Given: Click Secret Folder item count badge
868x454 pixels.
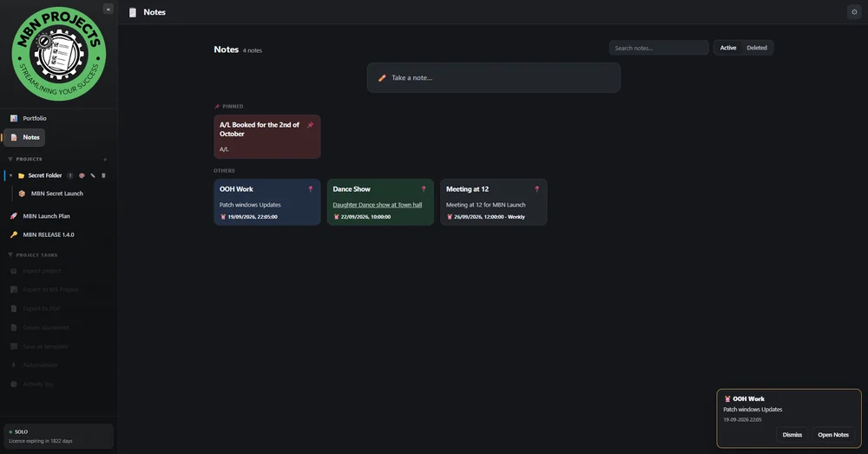Looking at the screenshot, I should [70, 175].
